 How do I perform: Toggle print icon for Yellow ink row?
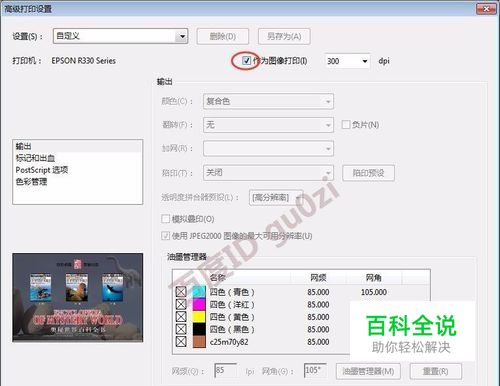click(181, 317)
